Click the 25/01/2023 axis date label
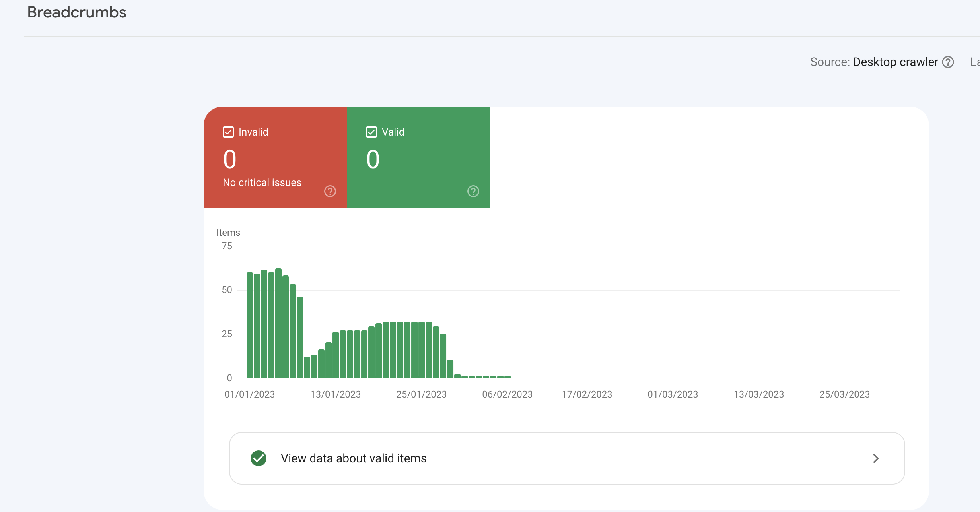This screenshot has width=980, height=512. click(x=422, y=394)
